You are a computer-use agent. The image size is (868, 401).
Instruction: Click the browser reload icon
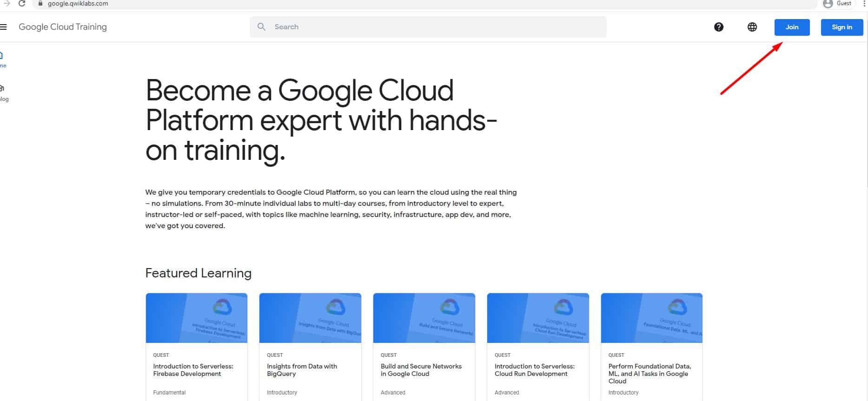(22, 4)
